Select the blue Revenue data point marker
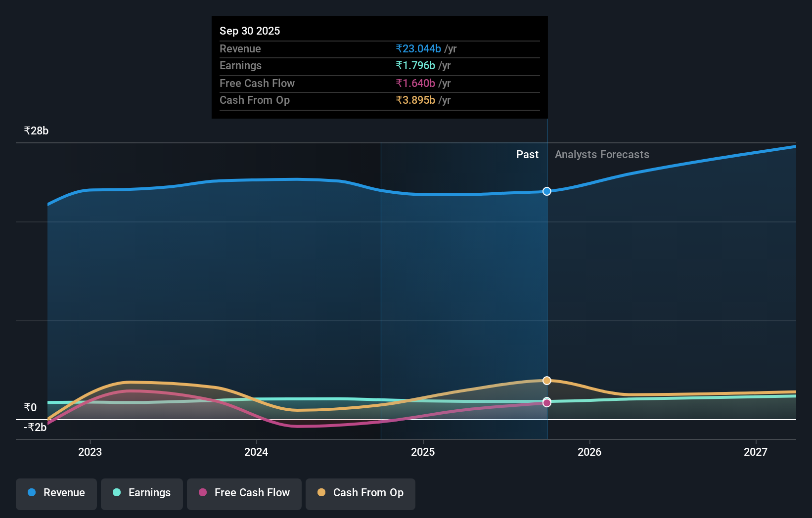The image size is (812, 518). click(546, 191)
